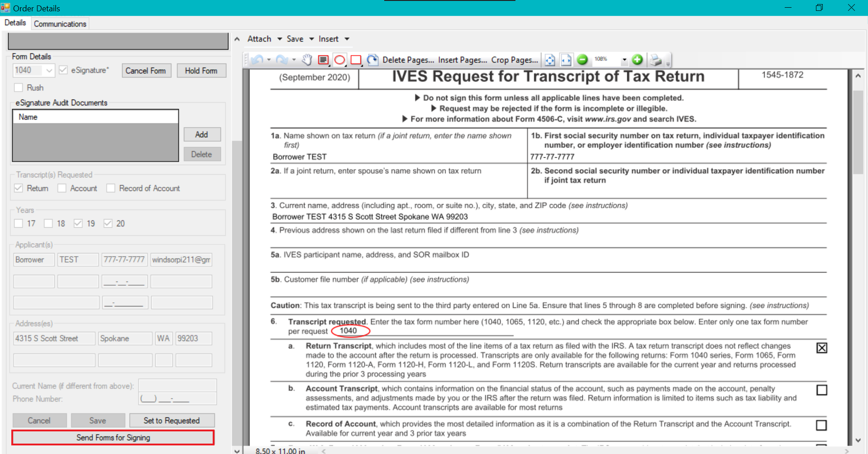This screenshot has width=868, height=454.
Task: Select the text annotation tool
Action: point(323,60)
